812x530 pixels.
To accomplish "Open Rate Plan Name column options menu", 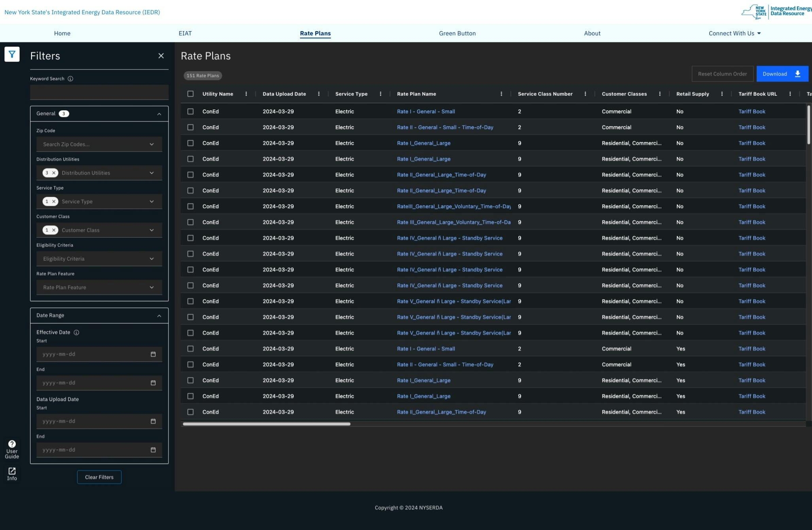I will point(501,94).
